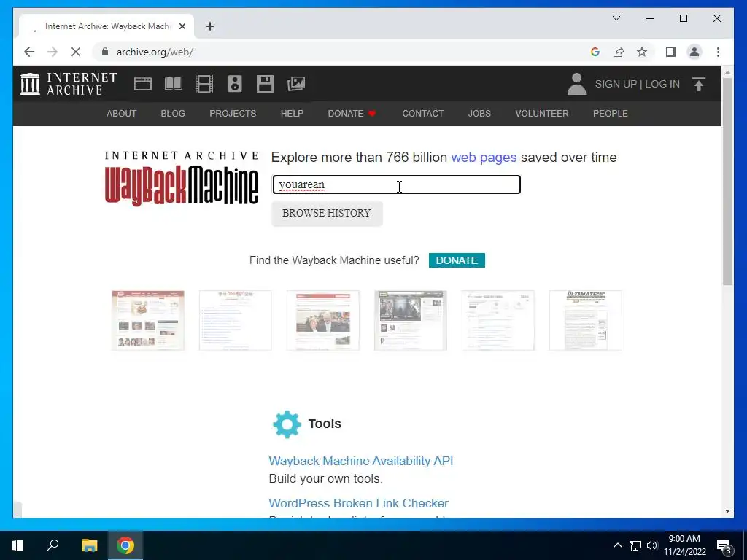Click the site lock padlock icon
This screenshot has width=747, height=560.
105,52
